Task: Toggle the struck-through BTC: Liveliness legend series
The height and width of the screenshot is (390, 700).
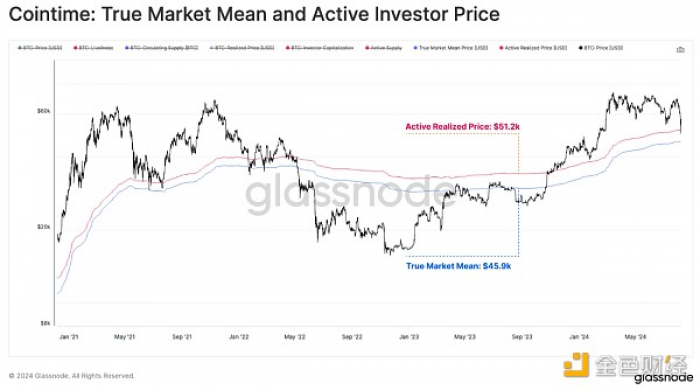Action: [96, 48]
